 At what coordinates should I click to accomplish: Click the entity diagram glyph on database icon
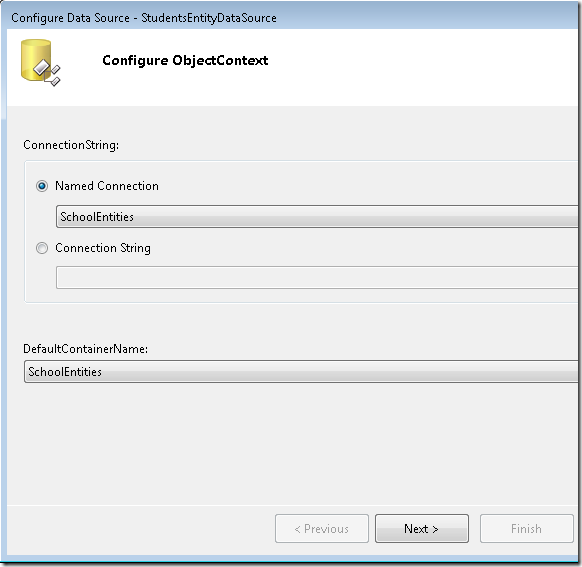point(48,73)
